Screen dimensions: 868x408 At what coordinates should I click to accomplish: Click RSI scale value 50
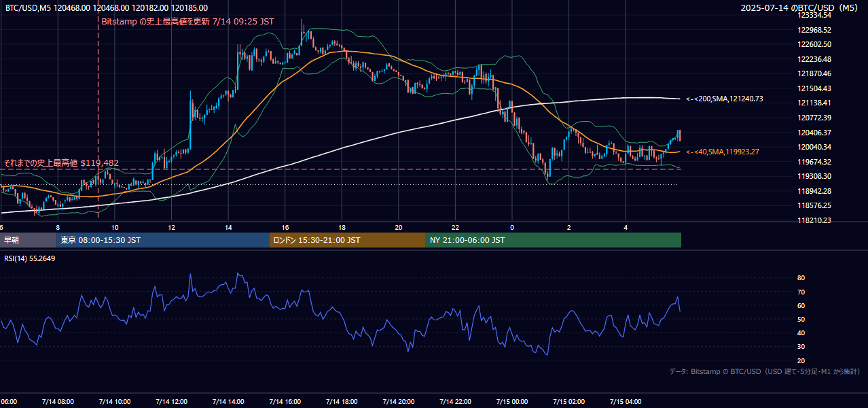(x=801, y=319)
